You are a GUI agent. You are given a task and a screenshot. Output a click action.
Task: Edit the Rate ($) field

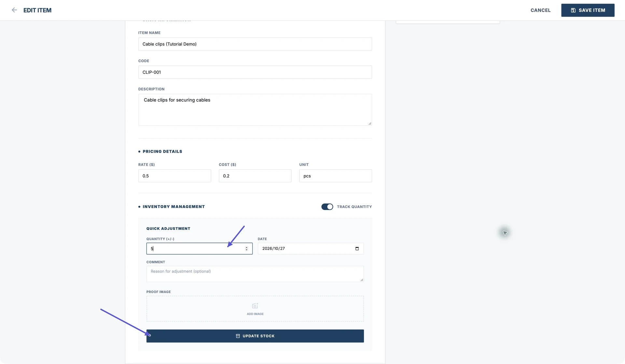174,176
